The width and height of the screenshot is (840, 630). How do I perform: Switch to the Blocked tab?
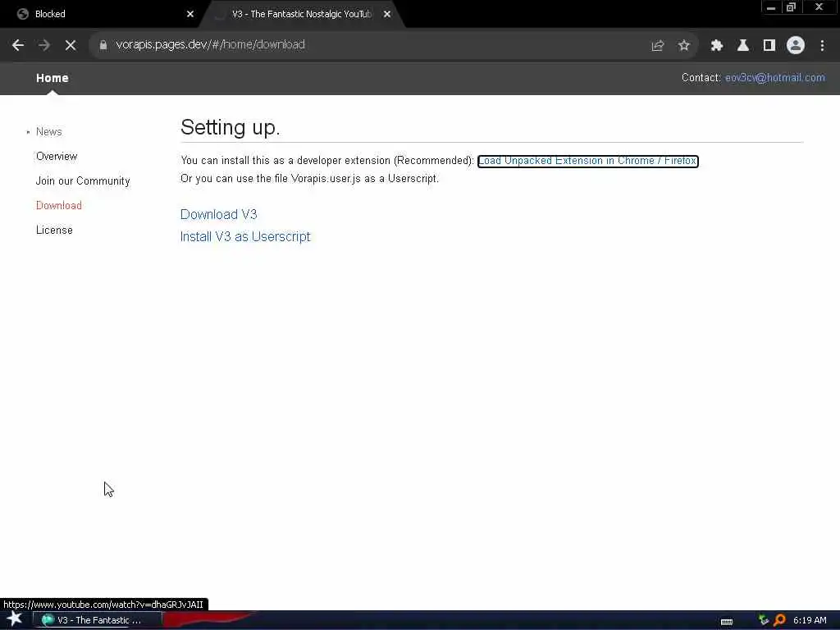coord(102,14)
